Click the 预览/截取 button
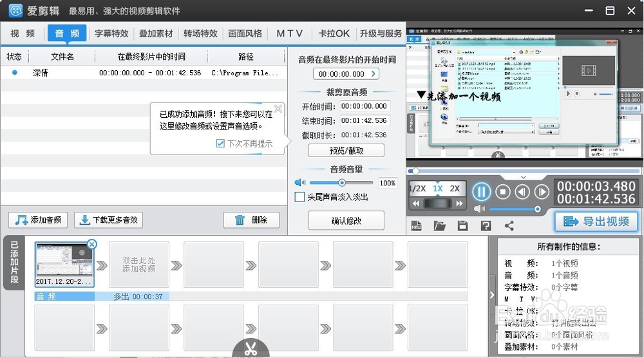This screenshot has height=358, width=644. point(346,151)
